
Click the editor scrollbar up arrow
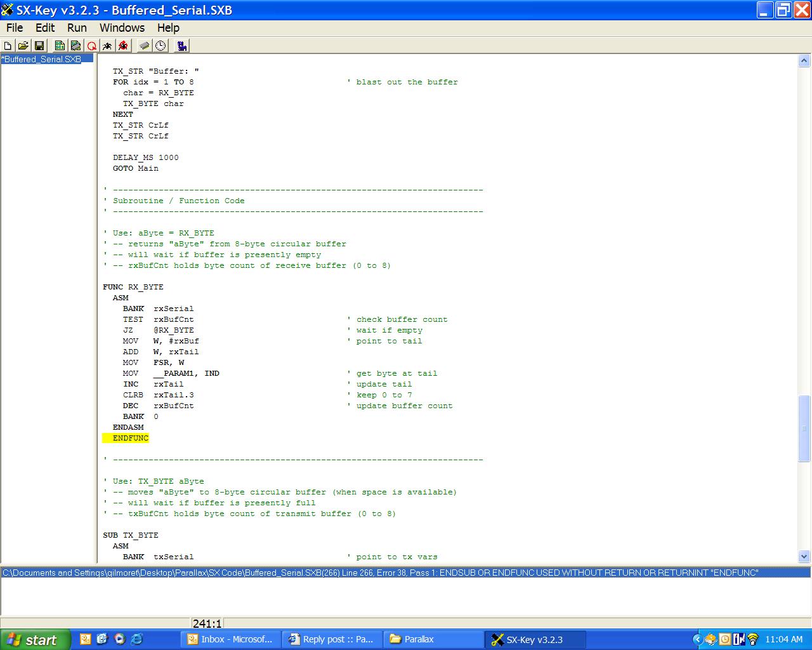tap(804, 61)
